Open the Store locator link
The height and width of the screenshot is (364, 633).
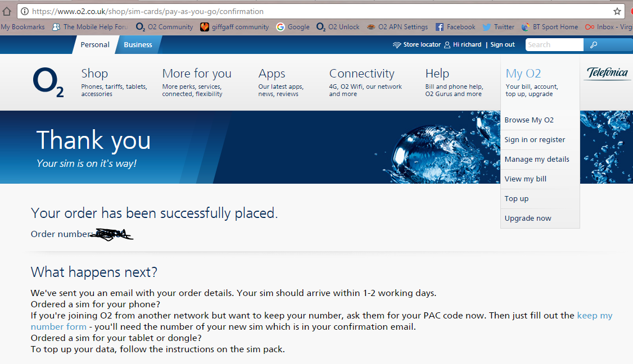pyautogui.click(x=417, y=45)
